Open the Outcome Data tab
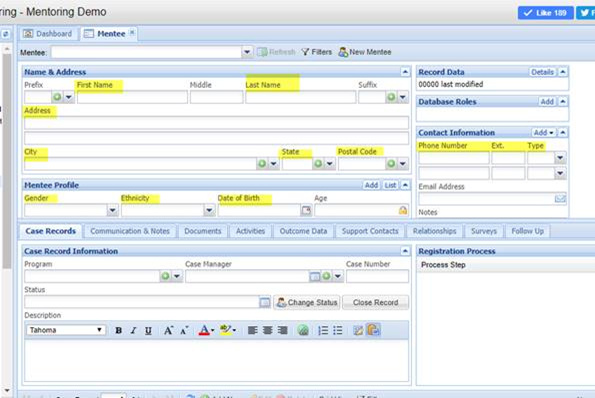This screenshot has width=595, height=398. coord(303,231)
